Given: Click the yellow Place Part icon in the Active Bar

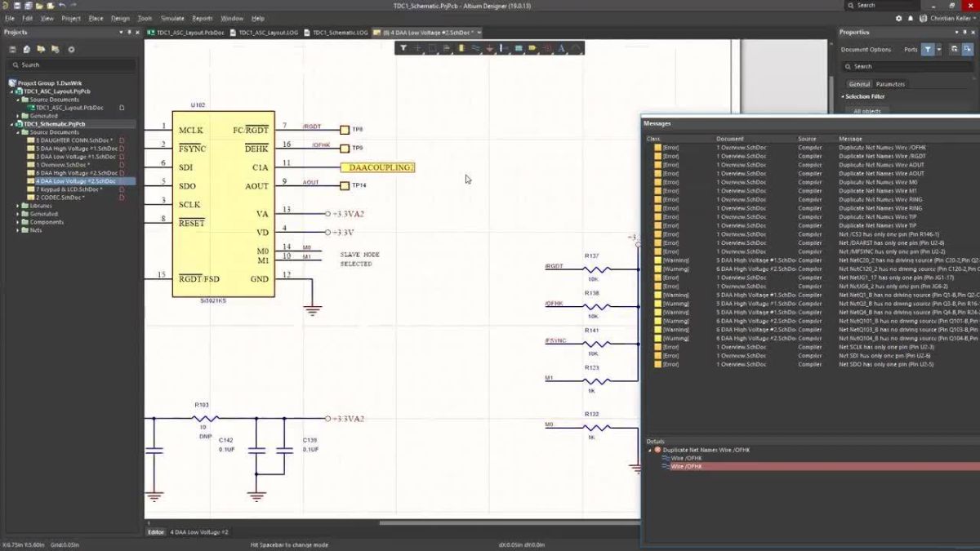Looking at the screenshot, I should [x=461, y=48].
